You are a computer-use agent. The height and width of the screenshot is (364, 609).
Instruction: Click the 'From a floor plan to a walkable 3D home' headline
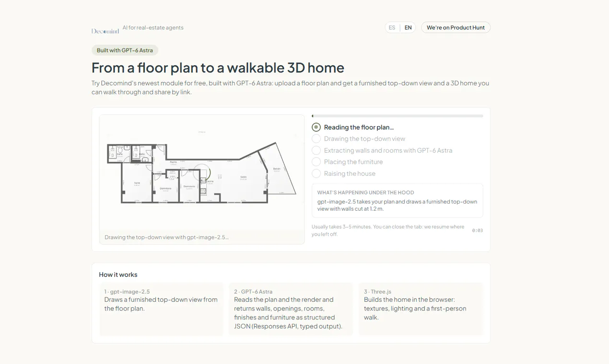[218, 68]
